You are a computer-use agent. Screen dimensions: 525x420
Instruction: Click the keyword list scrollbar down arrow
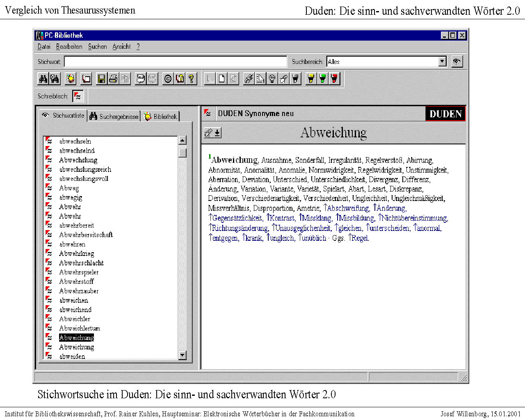click(x=183, y=355)
